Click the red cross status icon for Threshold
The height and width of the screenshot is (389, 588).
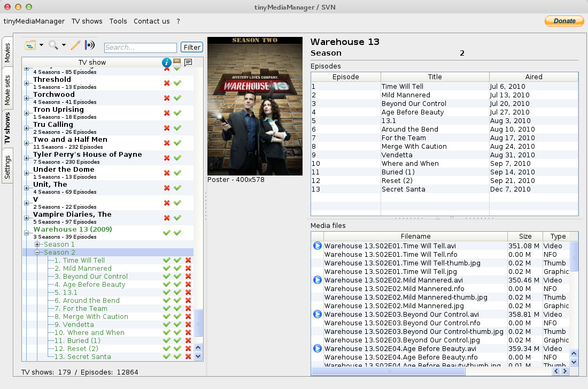167,83
